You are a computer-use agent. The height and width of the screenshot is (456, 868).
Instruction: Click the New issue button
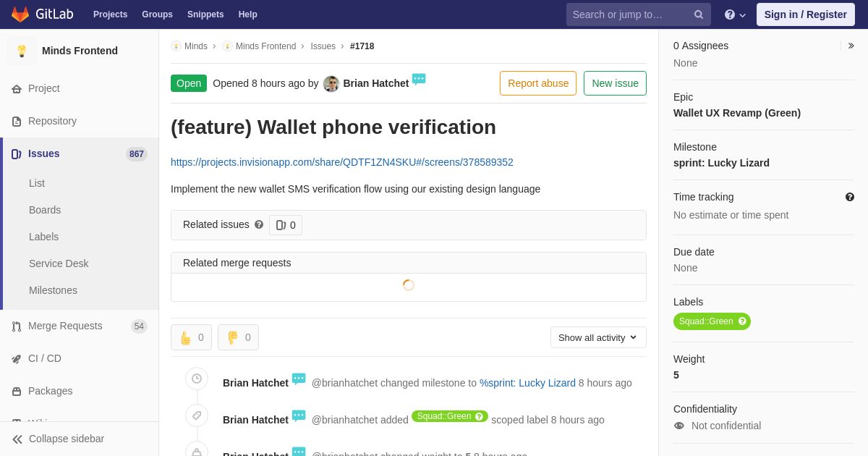click(615, 83)
